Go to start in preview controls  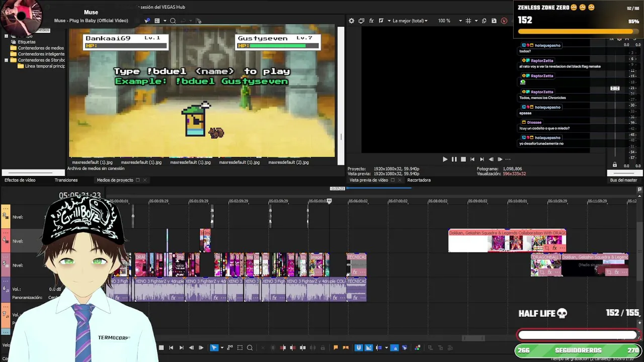(x=472, y=159)
